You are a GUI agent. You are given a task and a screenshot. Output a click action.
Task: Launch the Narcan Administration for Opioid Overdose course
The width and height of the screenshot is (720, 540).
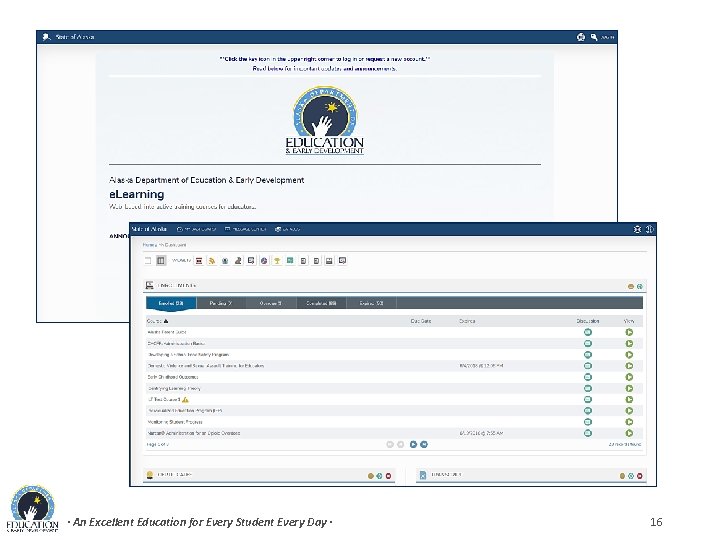(629, 433)
